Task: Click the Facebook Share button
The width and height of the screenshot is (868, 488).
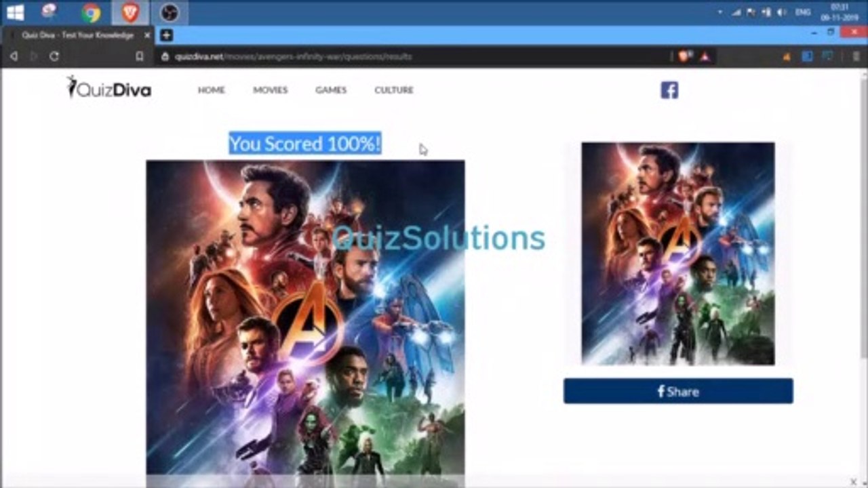Action: (x=678, y=391)
